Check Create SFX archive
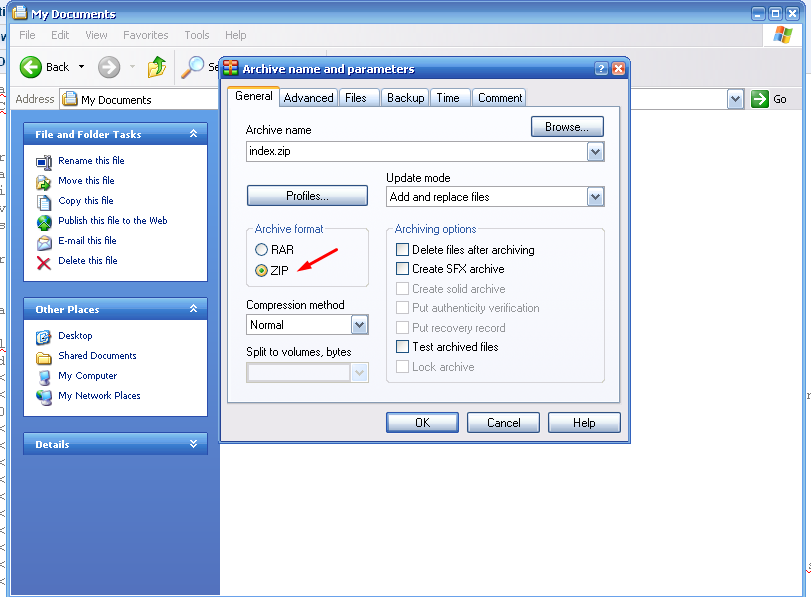Viewport: 811px width, 597px height. (402, 268)
